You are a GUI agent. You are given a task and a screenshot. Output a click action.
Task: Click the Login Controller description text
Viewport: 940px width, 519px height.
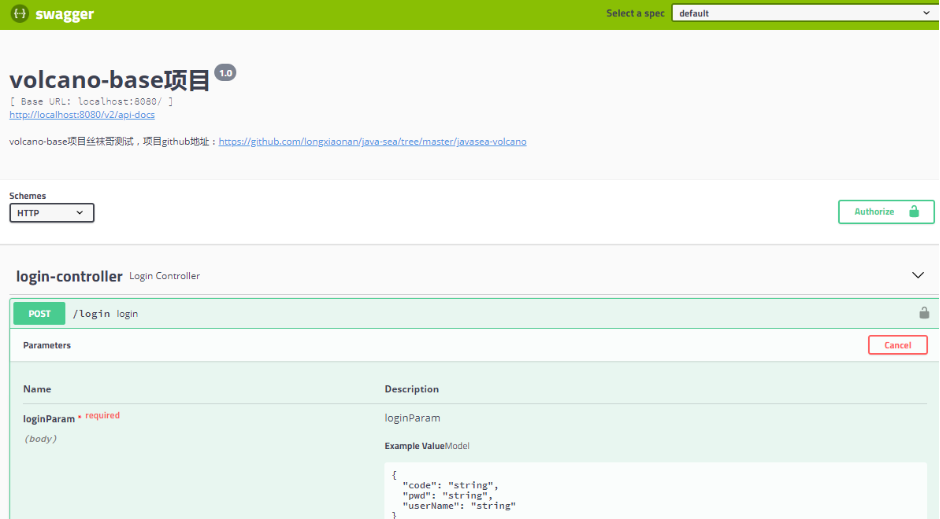tap(164, 276)
